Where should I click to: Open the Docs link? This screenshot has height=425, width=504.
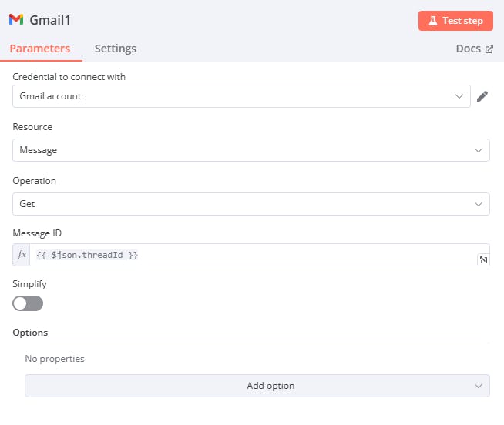coord(468,49)
